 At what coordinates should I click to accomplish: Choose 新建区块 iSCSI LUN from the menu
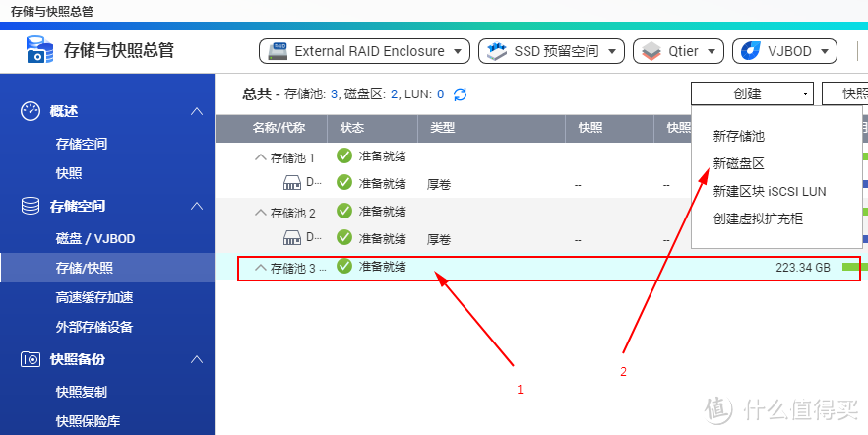(x=770, y=192)
